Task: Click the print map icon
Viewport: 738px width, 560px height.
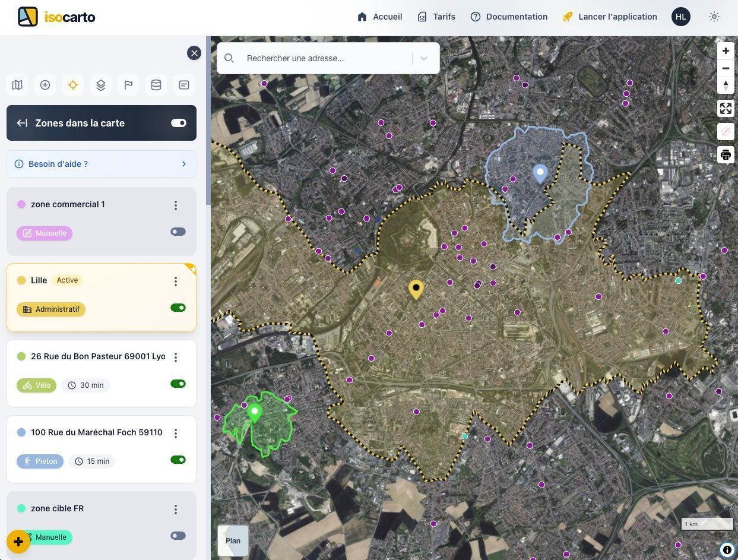Action: point(726,155)
